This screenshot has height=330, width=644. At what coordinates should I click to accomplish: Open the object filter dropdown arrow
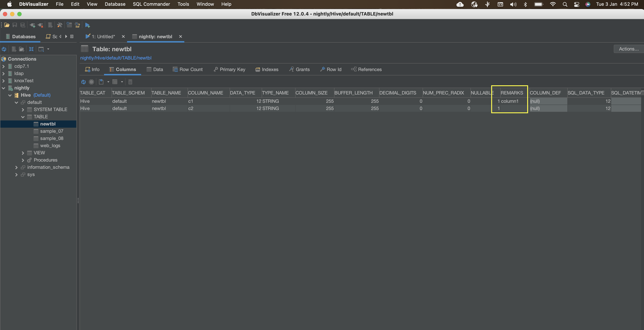(48, 49)
